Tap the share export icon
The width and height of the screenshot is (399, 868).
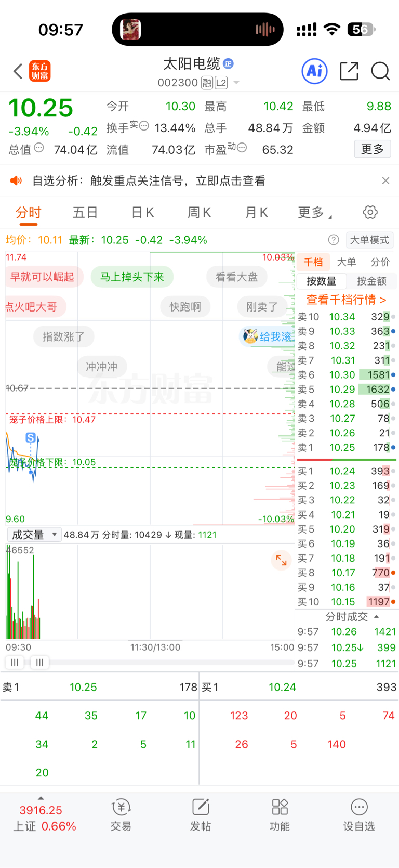pos(349,71)
